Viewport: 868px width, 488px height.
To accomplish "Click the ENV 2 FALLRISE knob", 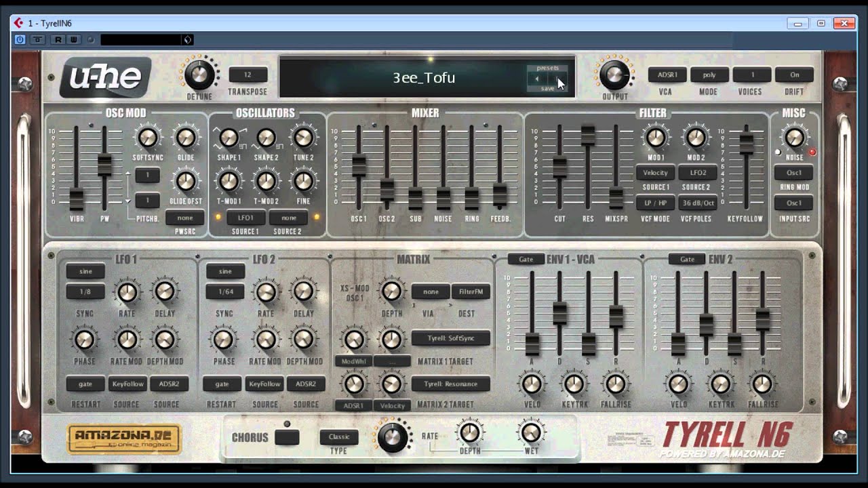I will tap(762, 384).
